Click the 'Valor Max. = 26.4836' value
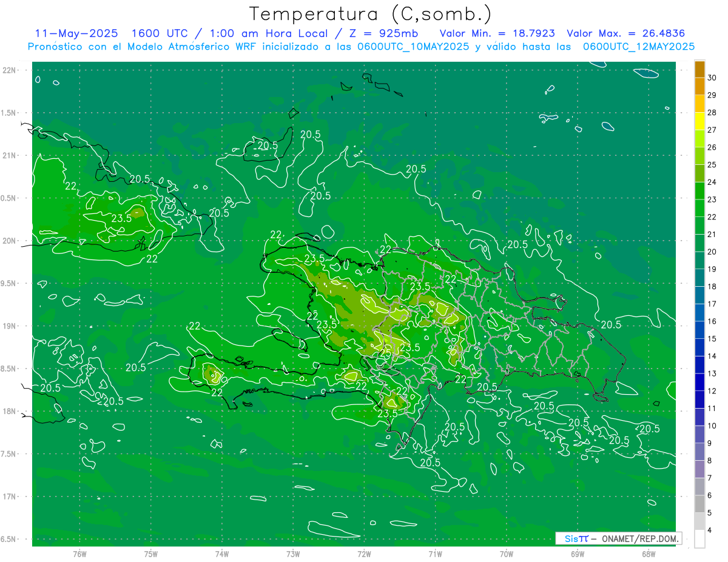Image resolution: width=728 pixels, height=562 pixels. 625,33
